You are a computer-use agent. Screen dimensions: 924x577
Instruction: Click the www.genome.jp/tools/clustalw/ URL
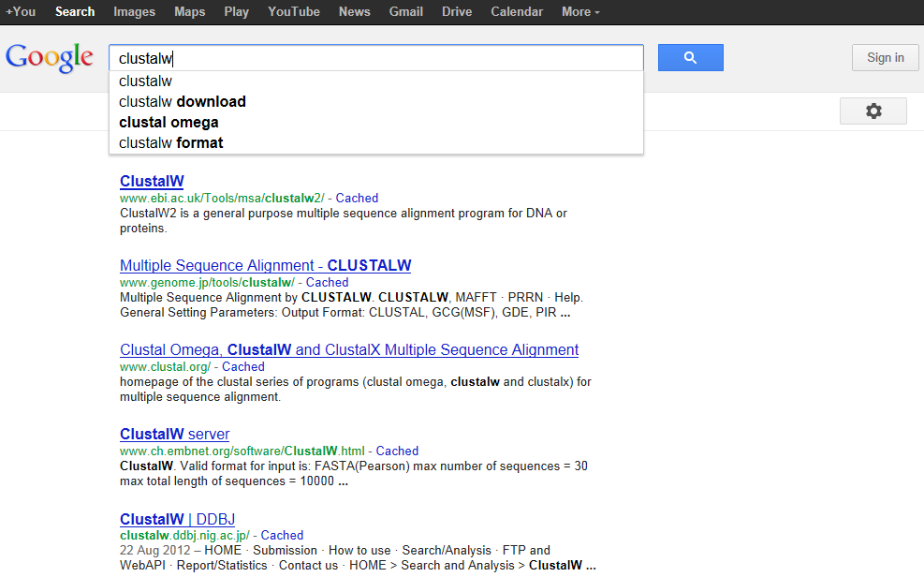point(207,282)
